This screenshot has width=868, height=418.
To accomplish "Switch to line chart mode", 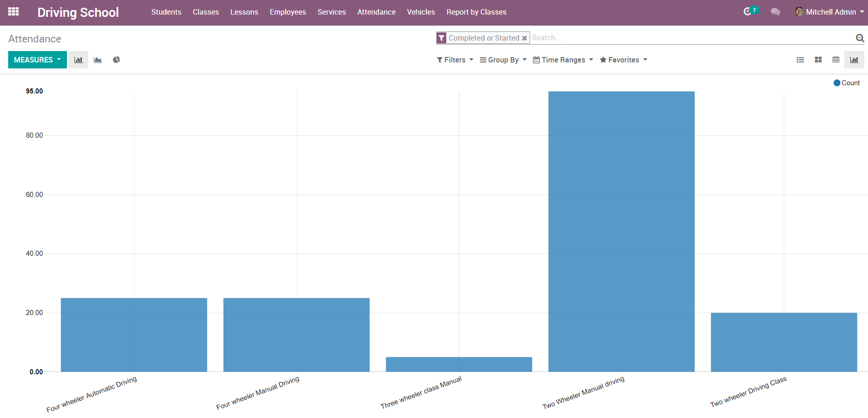I will [97, 60].
